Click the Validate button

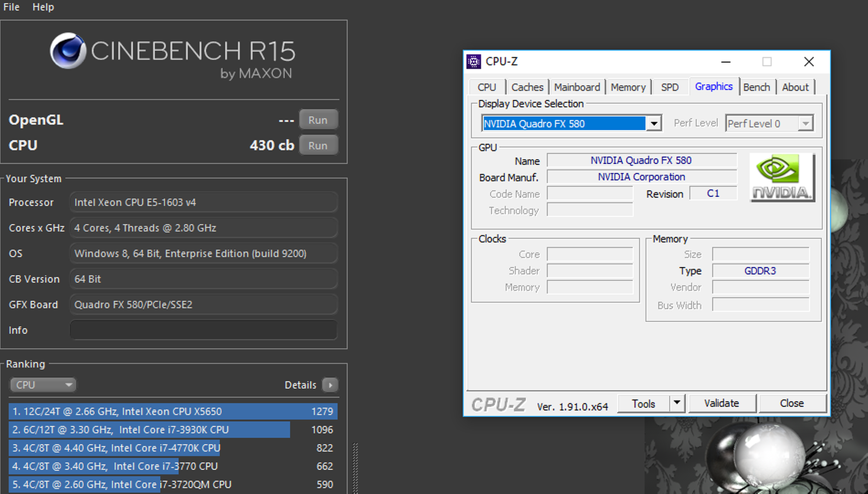coord(722,403)
